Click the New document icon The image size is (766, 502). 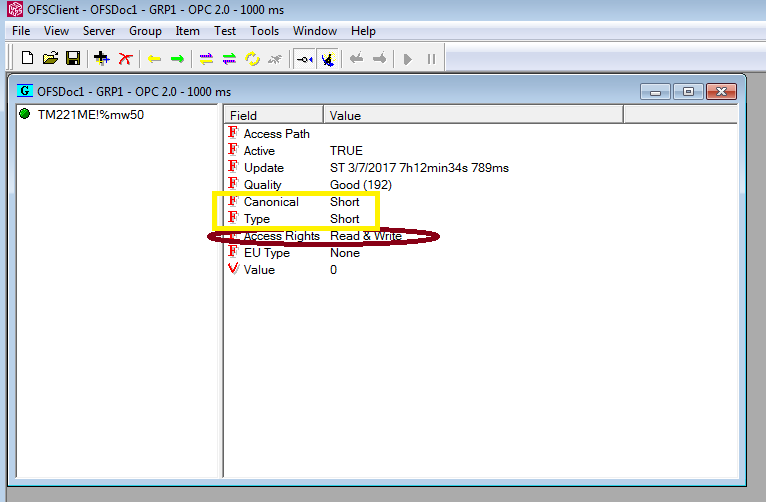pos(27,59)
